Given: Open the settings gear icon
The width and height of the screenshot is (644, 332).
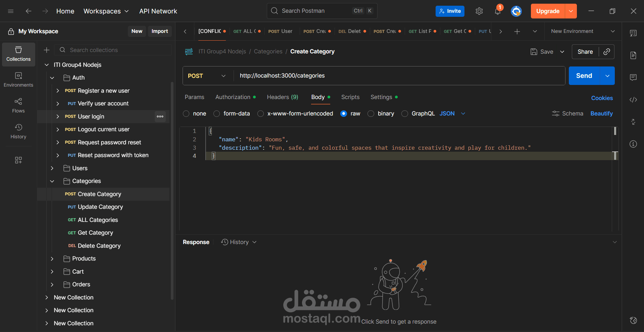Looking at the screenshot, I should [x=479, y=11].
